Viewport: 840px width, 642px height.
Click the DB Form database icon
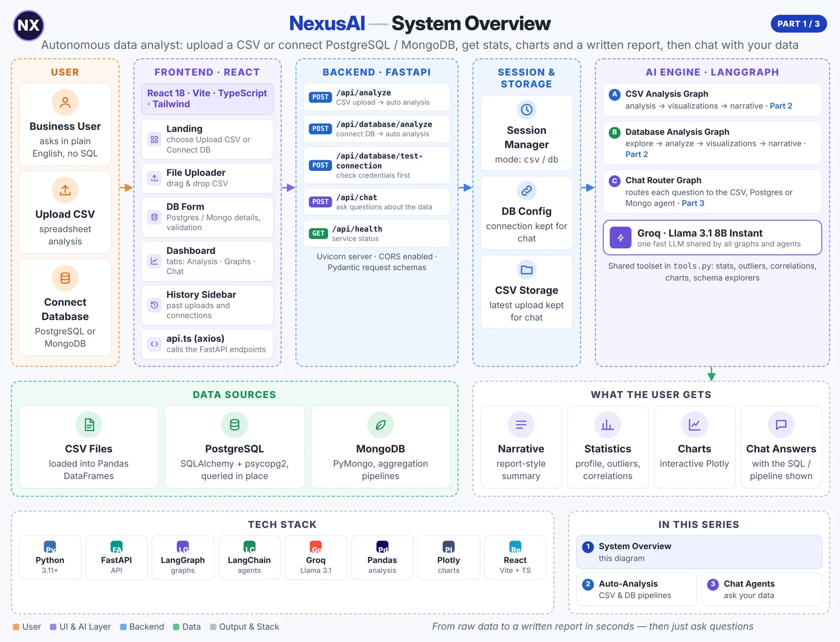click(x=154, y=217)
